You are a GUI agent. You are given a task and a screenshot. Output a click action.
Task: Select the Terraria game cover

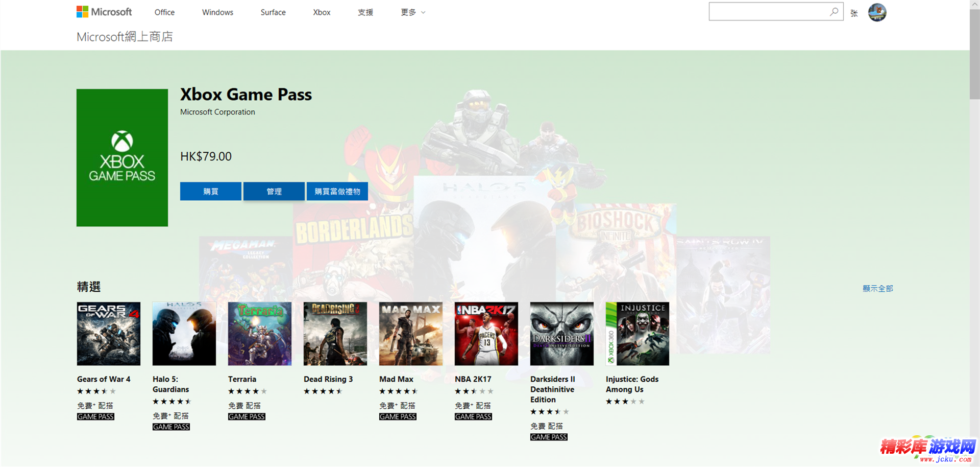260,334
